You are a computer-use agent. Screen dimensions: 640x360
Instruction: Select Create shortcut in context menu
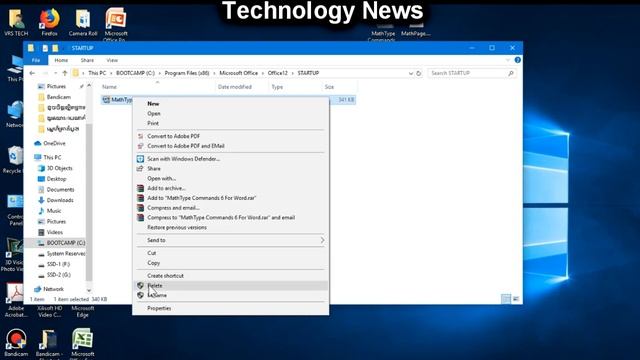coord(231,276)
